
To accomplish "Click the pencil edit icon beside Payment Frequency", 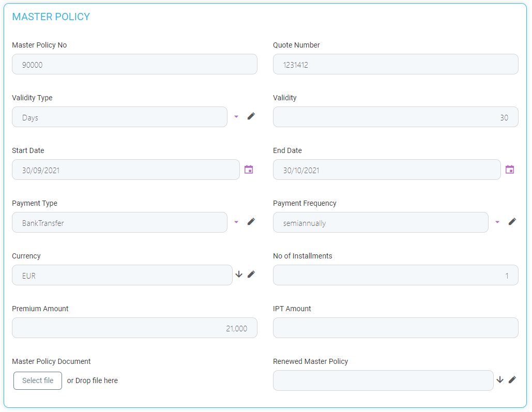I will click(x=512, y=222).
